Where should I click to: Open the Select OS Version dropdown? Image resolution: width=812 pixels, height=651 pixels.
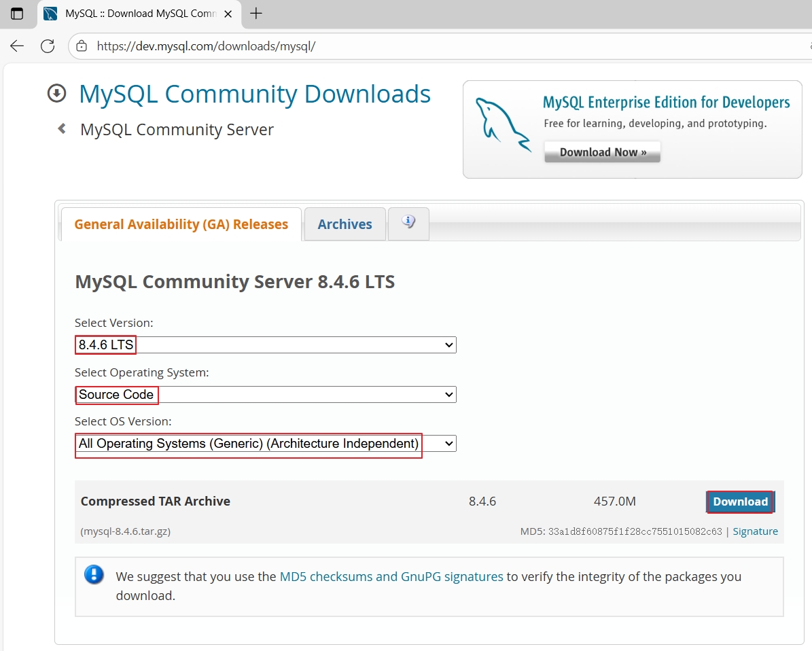pos(265,444)
